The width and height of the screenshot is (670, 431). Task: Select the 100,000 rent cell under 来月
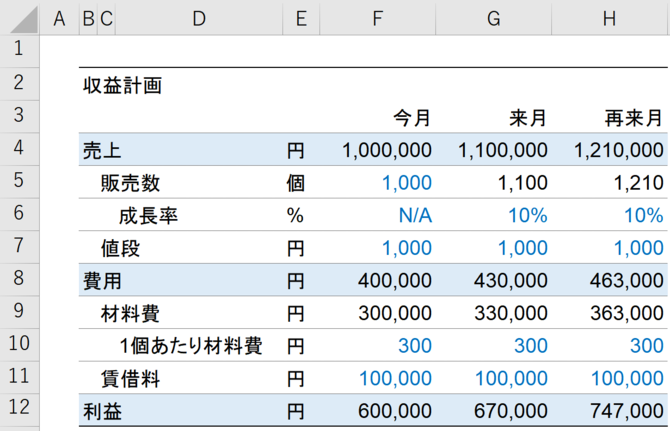tap(494, 378)
